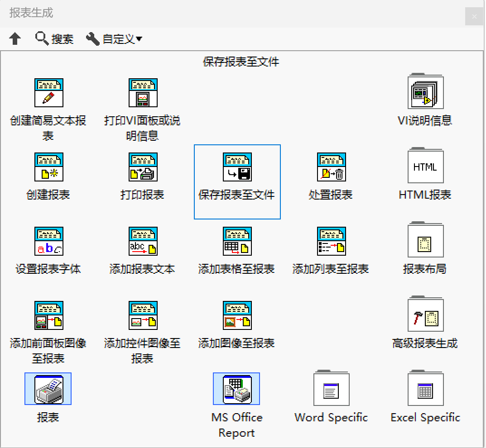Select the 添加报表文本 VI
Viewport: 486px width, 448px height.
[143, 240]
